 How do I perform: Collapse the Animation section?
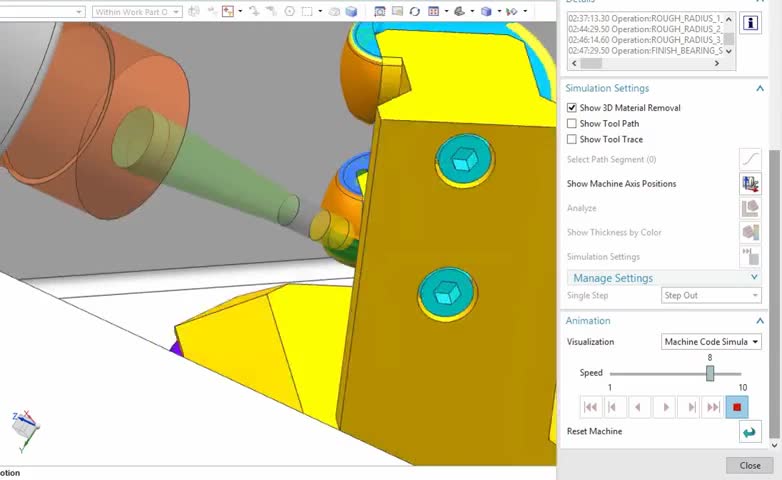pos(760,320)
